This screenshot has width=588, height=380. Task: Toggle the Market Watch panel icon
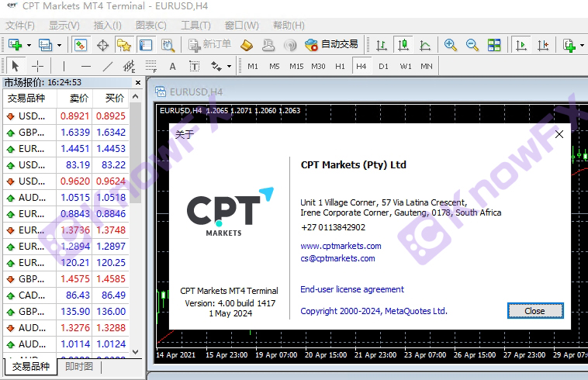coord(80,45)
